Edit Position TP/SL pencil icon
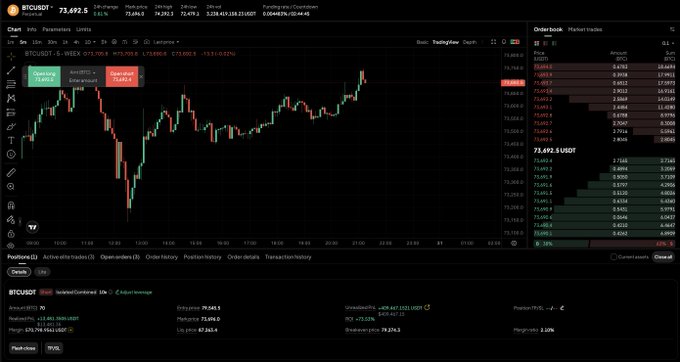680x362 pixels. tap(562, 308)
